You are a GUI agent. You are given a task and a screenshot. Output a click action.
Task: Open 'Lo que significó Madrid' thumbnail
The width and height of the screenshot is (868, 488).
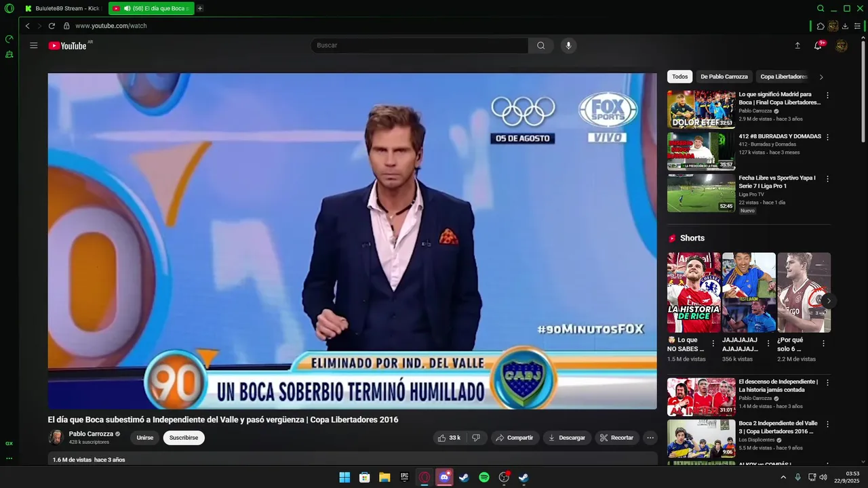coord(701,109)
